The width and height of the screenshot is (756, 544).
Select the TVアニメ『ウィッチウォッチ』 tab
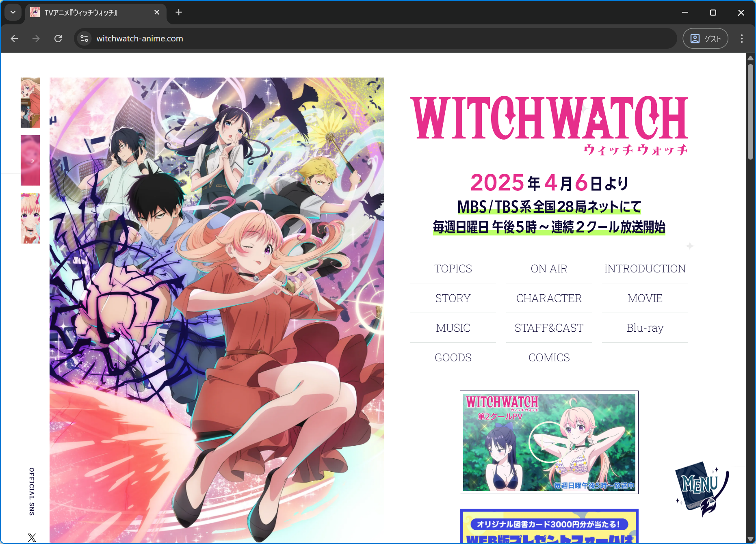pyautogui.click(x=96, y=13)
